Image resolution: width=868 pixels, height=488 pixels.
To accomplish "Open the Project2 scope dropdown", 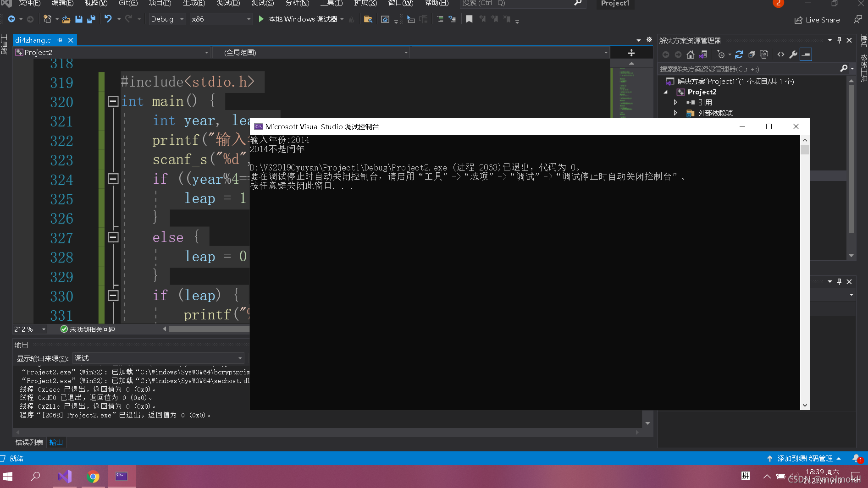I will click(112, 53).
